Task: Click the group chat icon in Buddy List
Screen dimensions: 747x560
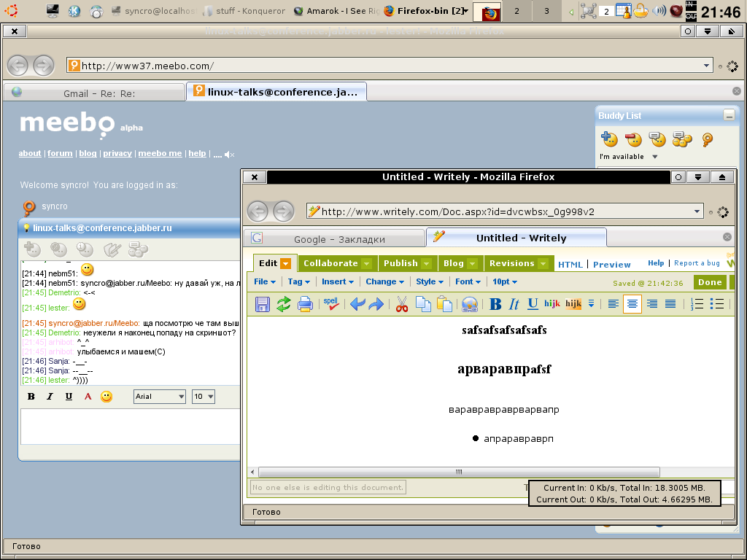Action: (x=682, y=139)
